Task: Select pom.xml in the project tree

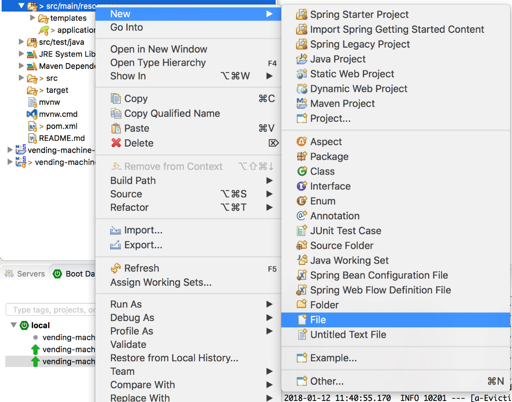Action: (x=61, y=126)
